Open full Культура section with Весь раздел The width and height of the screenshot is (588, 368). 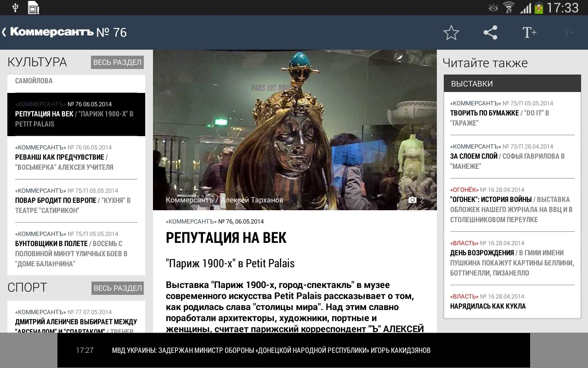(x=117, y=62)
